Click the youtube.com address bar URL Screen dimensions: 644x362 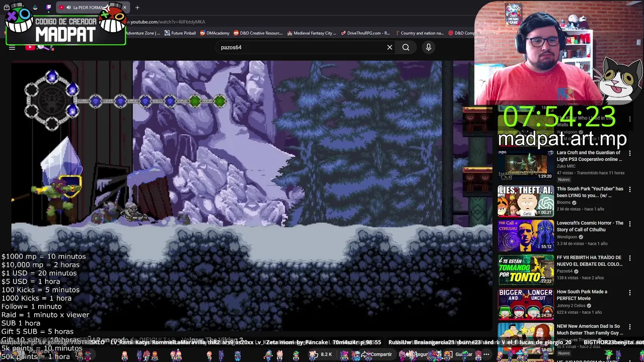[167, 22]
